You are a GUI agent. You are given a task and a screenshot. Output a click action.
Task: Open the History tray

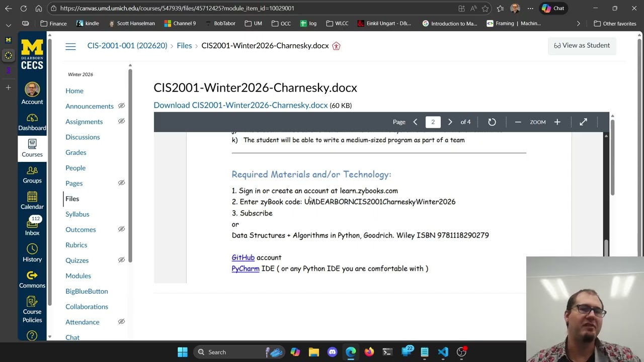32,253
